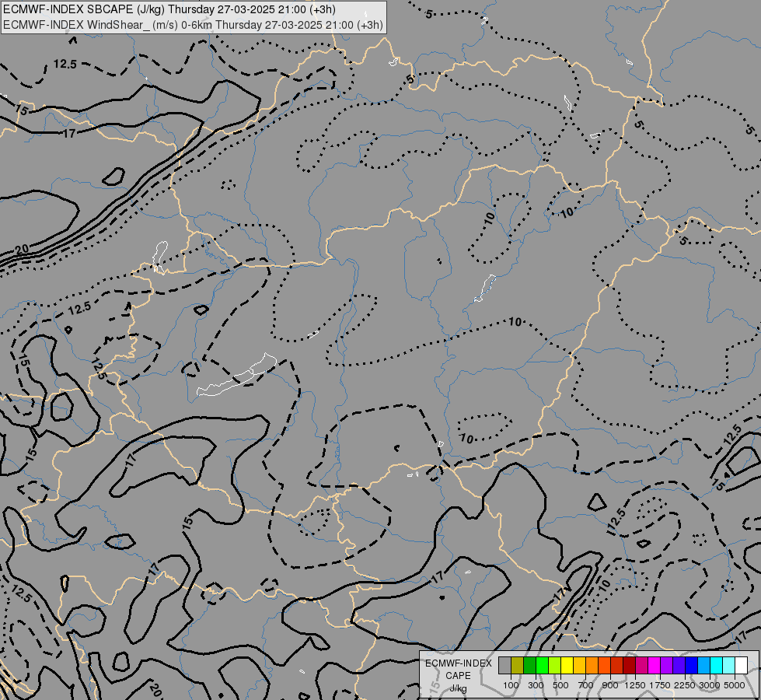Click the white swatch at legend end

point(741,665)
